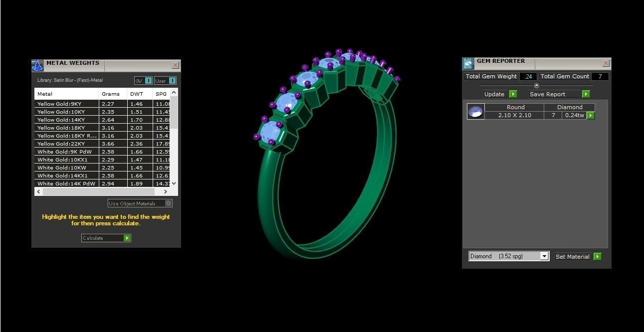Click the Gem Reporter panel icon
The image size is (644, 332).
coord(468,63)
